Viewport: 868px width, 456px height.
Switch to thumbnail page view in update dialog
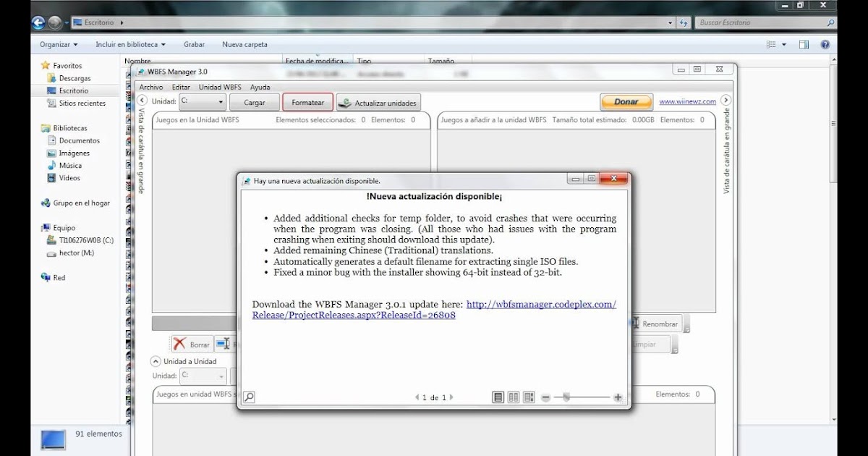point(529,397)
